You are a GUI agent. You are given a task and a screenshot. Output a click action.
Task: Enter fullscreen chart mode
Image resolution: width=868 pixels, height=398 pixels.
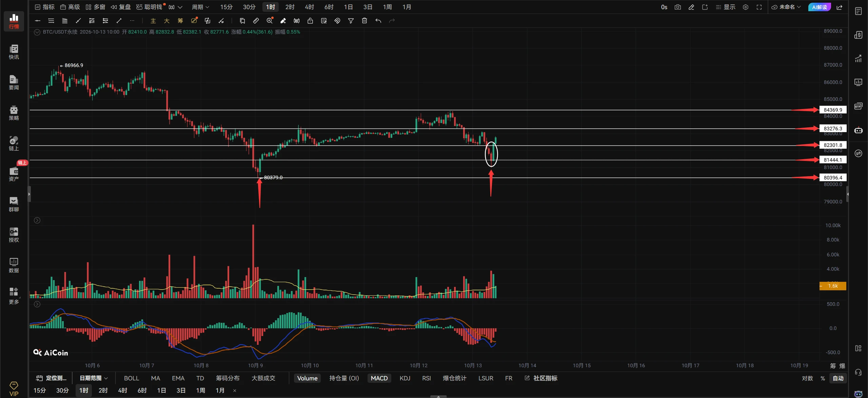759,7
